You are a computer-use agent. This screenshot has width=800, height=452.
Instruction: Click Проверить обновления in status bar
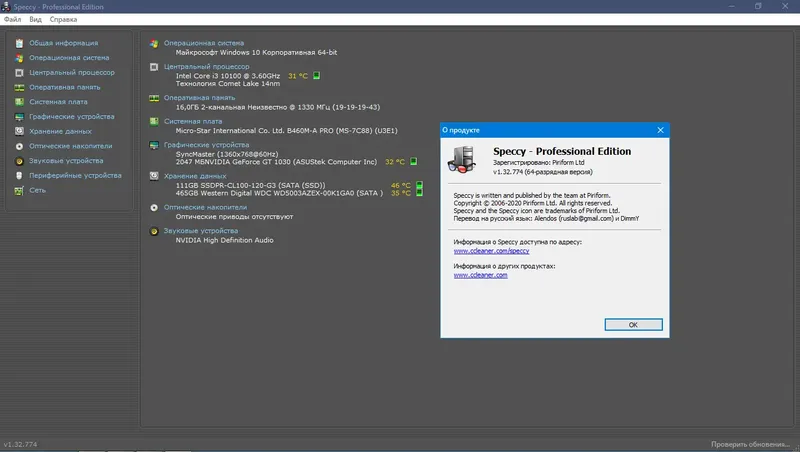pyautogui.click(x=750, y=444)
